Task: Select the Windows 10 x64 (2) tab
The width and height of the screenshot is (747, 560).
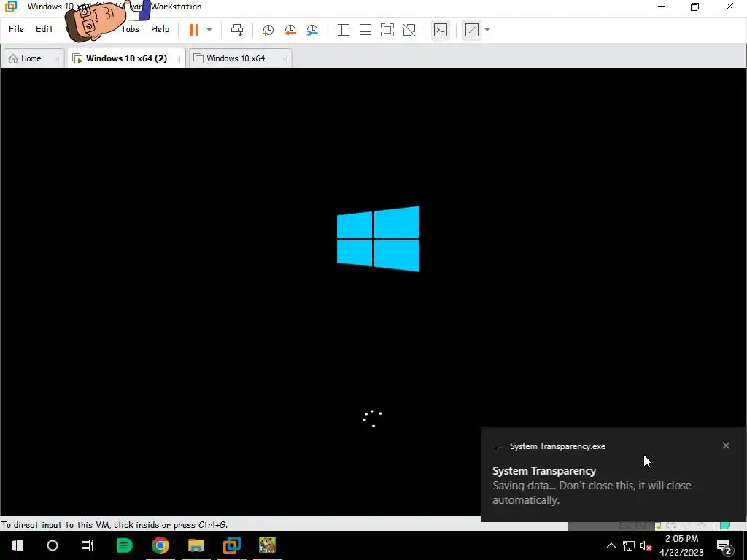Action: coord(126,58)
